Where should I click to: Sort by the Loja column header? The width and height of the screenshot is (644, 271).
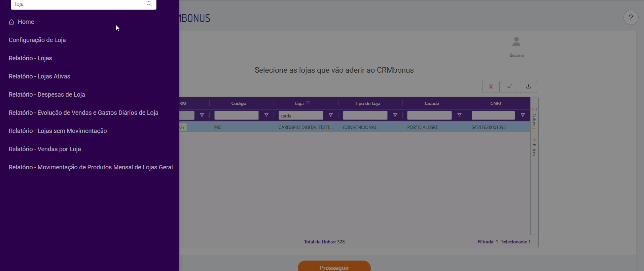pyautogui.click(x=299, y=103)
